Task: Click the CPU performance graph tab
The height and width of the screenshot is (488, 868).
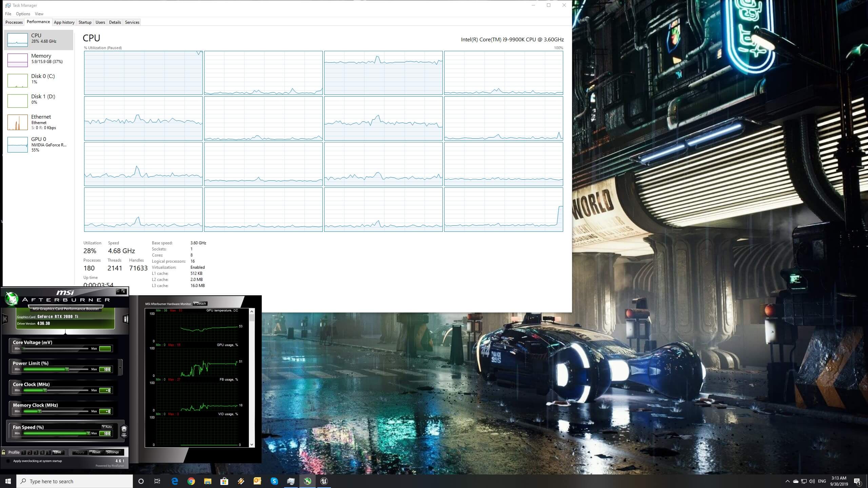Action: point(38,38)
